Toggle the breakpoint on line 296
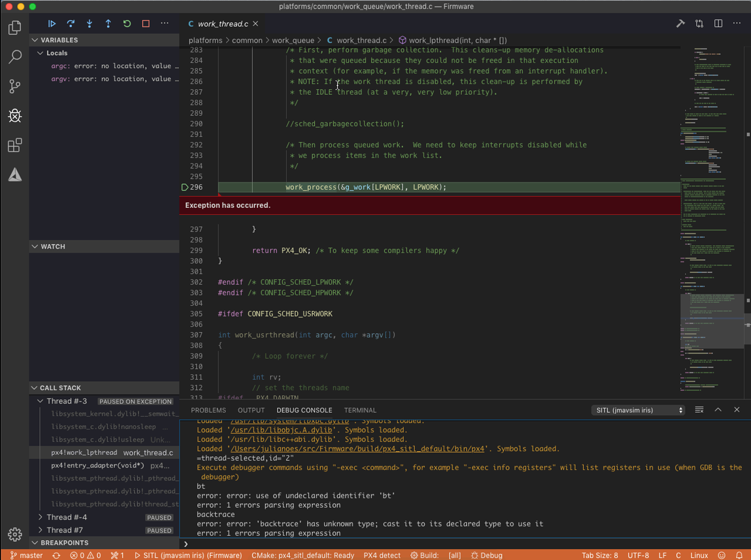 (185, 187)
